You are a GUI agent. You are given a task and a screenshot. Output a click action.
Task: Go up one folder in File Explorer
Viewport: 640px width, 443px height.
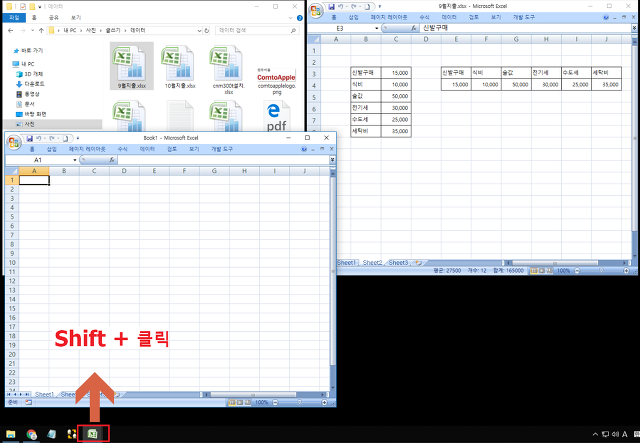pos(41,31)
